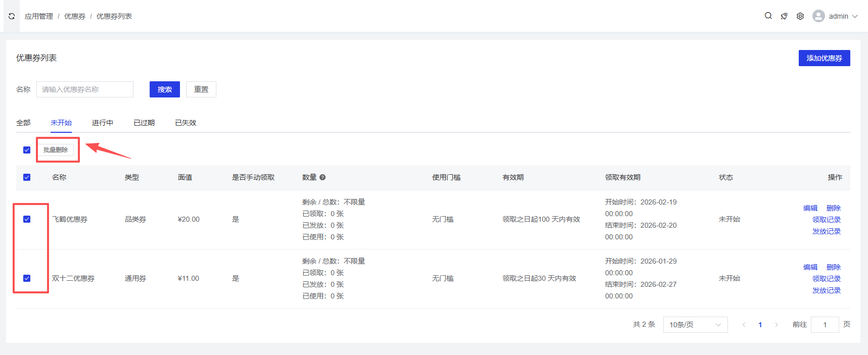Image resolution: width=868 pixels, height=355 pixels.
Task: Open the admin account dropdown arrow
Action: point(855,16)
